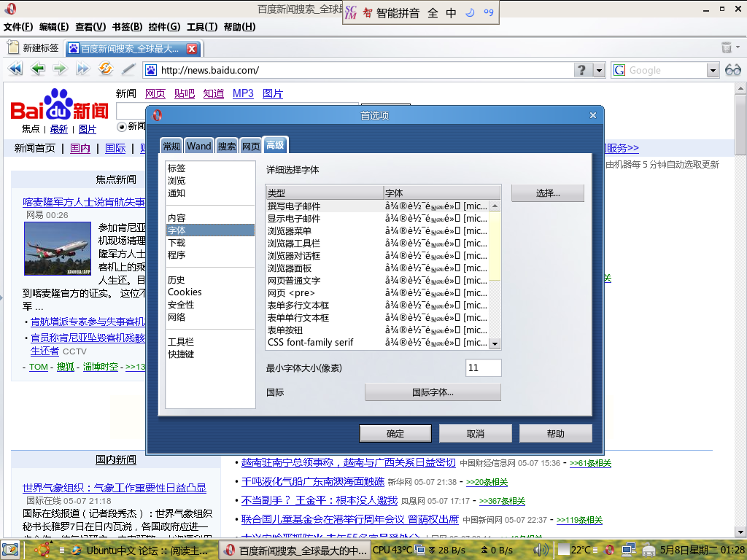Click the 新建标签 new tab button
Viewport: 747px width, 560px height.
[34, 48]
